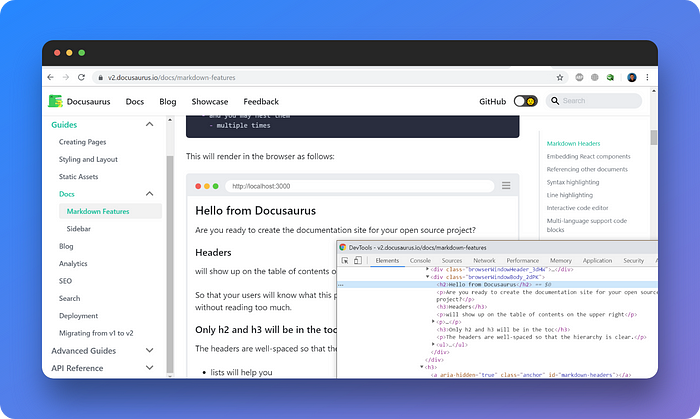The image size is (700, 419).
Task: Select the highlighted h2 Hello from Docusaurus line
Action: click(497, 285)
